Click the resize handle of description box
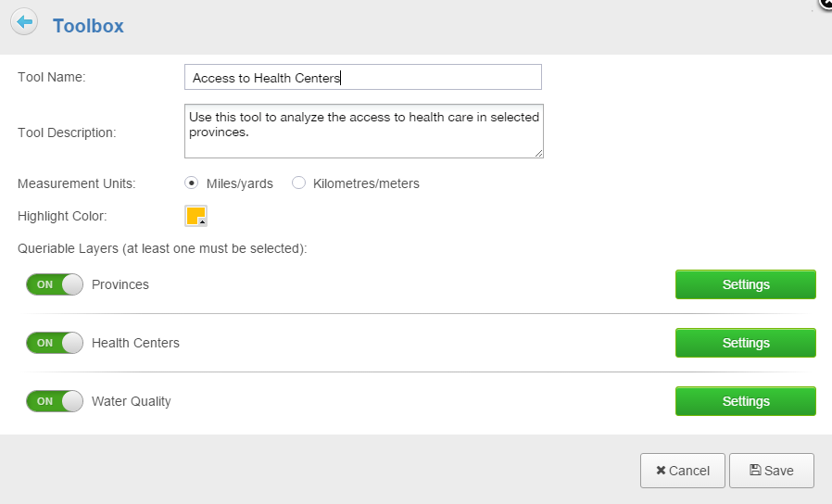Image resolution: width=832 pixels, height=504 pixels. (538, 153)
